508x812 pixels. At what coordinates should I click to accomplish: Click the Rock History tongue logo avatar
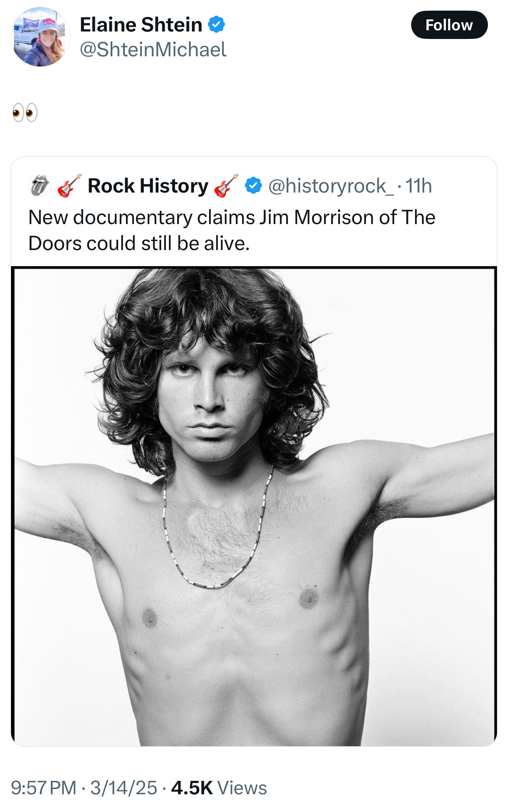40,185
